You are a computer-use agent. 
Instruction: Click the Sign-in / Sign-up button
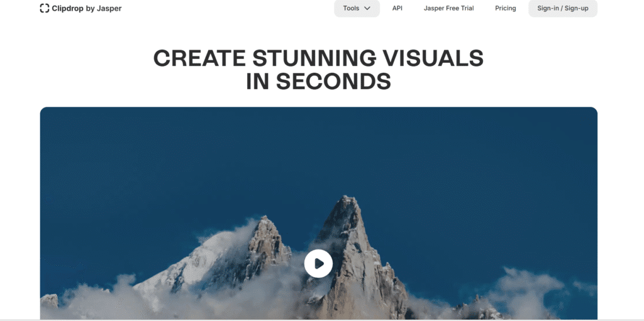[563, 8]
